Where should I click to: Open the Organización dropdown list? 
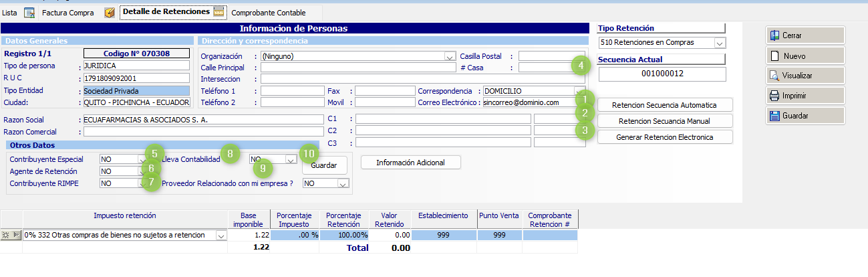coord(450,57)
